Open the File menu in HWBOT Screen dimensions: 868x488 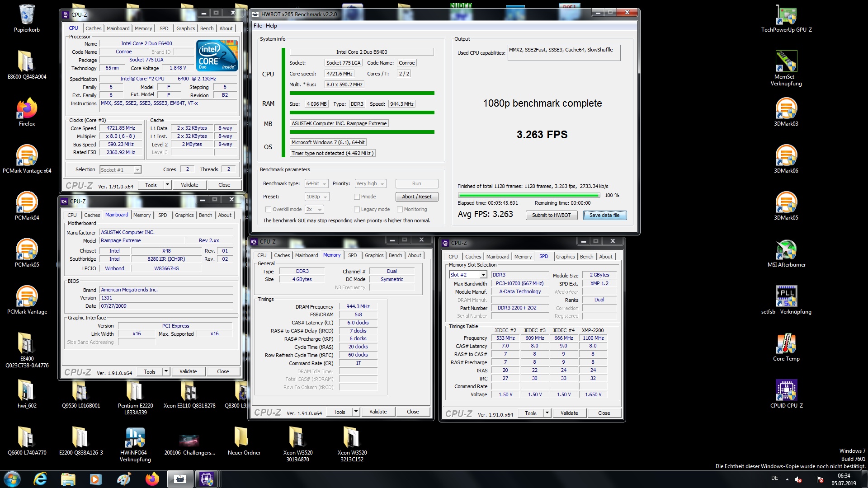[258, 26]
